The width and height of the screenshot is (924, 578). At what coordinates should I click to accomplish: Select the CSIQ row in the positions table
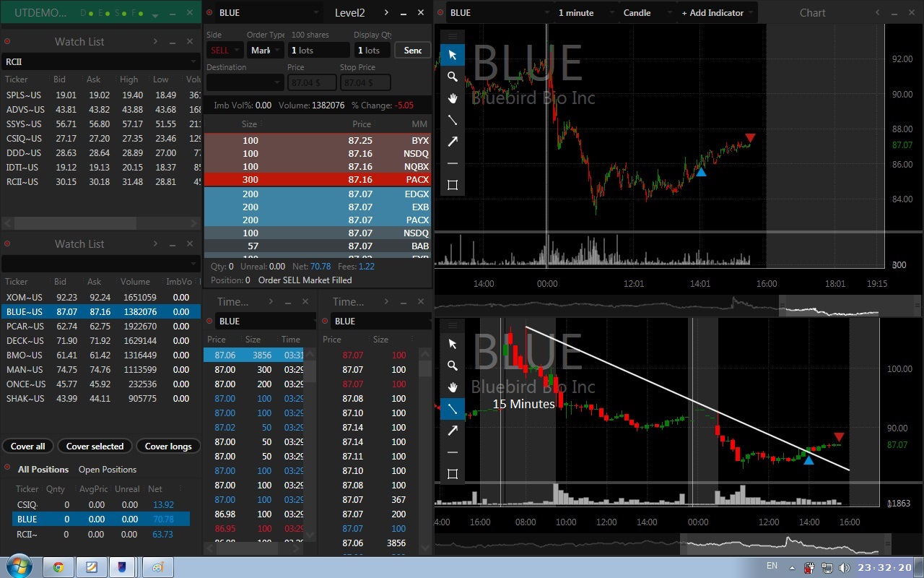[x=100, y=504]
